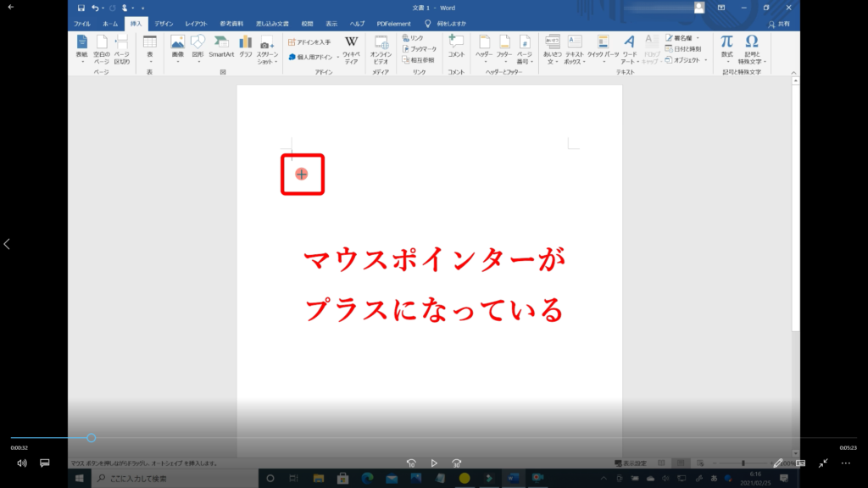Click the 空白のページ (Blank Page) icon
868x488 pixels.
[101, 46]
